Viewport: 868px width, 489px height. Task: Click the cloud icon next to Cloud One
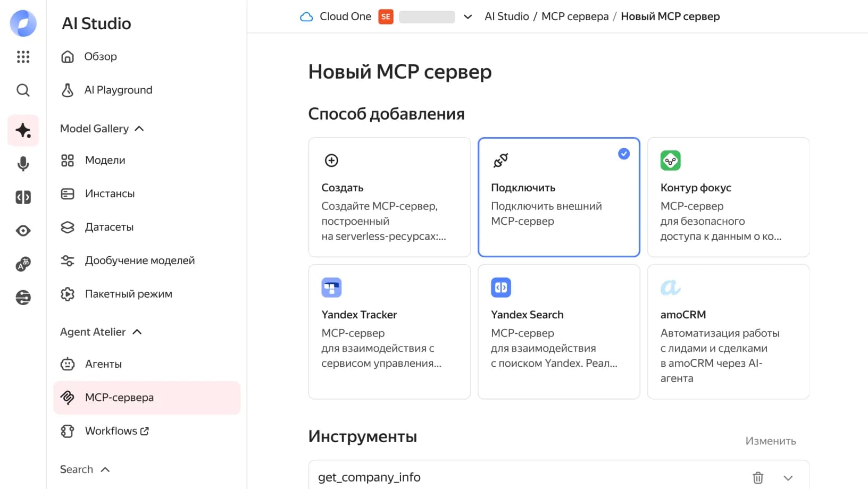click(x=306, y=16)
